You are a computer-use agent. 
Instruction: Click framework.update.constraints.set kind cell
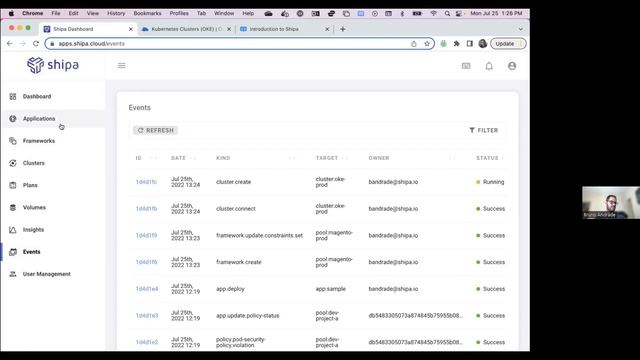coord(260,236)
